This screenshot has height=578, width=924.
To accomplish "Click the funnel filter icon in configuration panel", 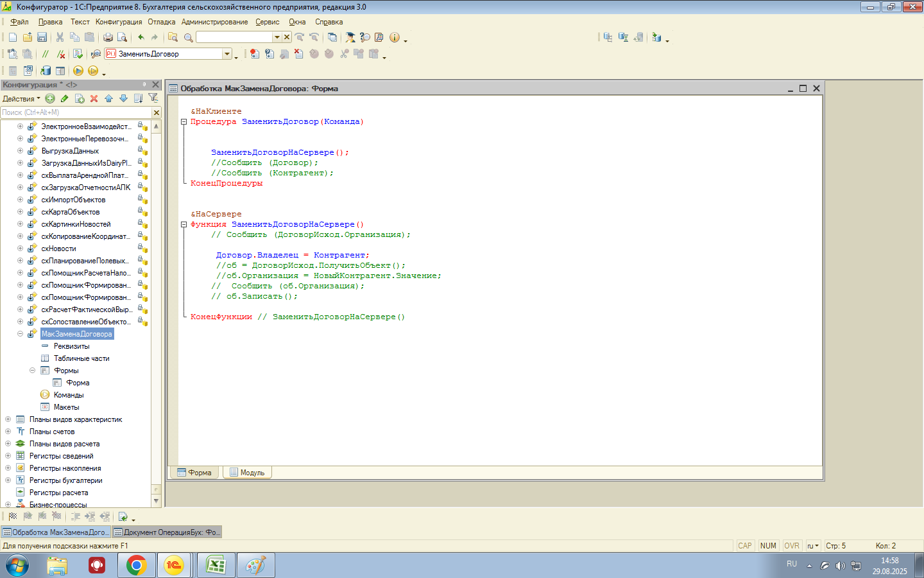I will point(153,98).
